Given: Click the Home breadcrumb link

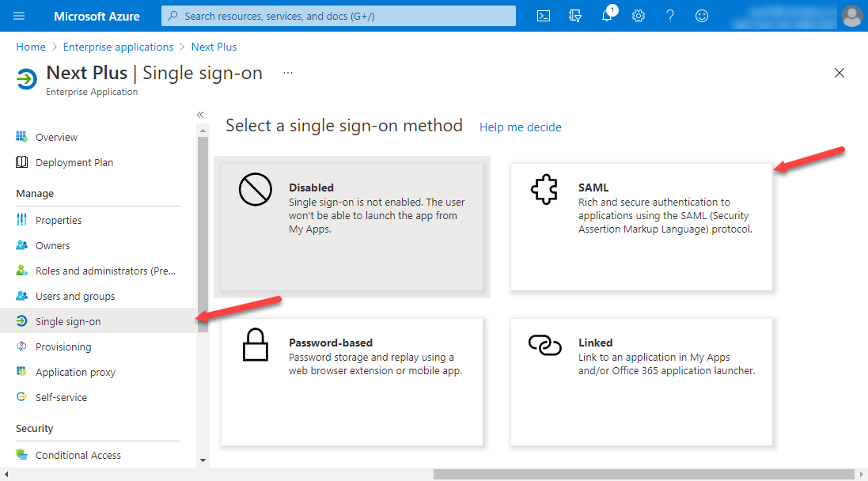Looking at the screenshot, I should pos(31,47).
